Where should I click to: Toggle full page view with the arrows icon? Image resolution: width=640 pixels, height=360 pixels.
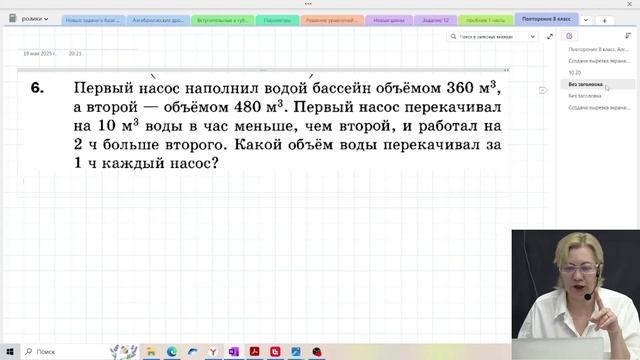550,37
